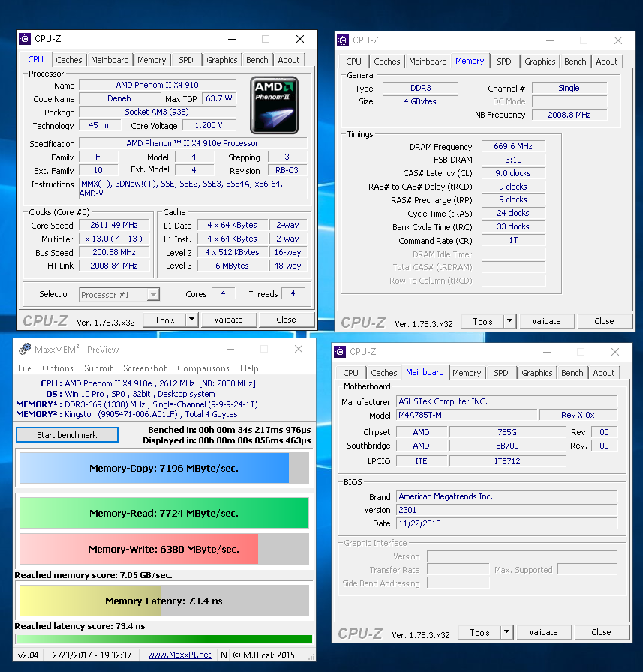Click Close button in CPU tab window
The width and height of the screenshot is (643, 672).
coord(287,319)
